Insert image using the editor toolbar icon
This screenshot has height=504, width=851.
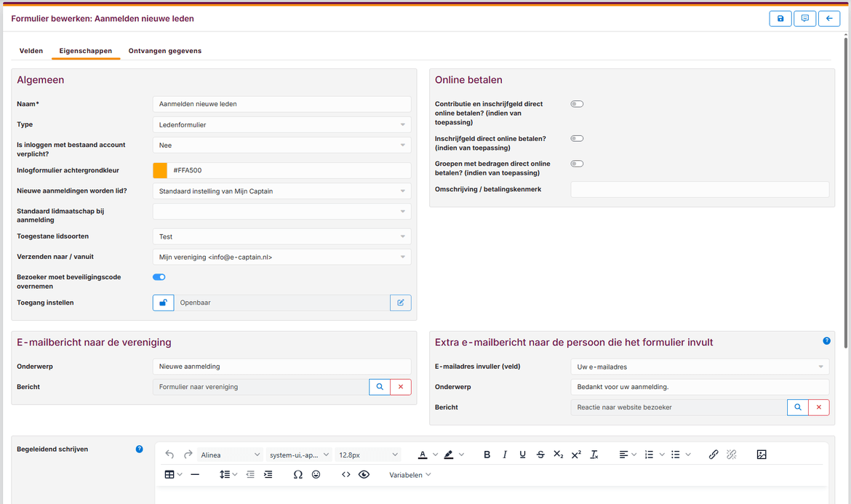click(762, 455)
